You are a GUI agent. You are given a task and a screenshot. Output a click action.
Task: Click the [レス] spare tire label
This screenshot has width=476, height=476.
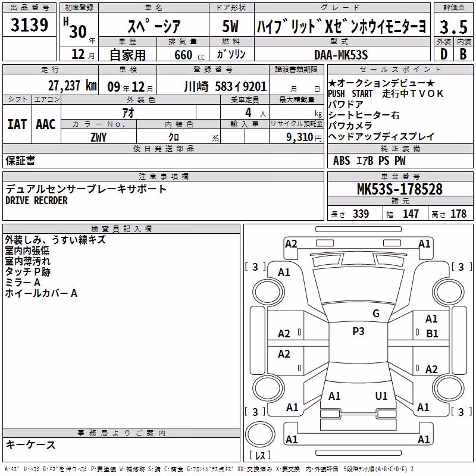[x=260, y=455]
